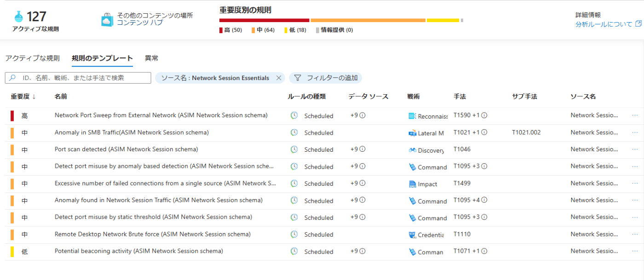Viewport: 644px width, 280px height.
Task: Click the 高 (50) severity legend entry
Action: [231, 30]
